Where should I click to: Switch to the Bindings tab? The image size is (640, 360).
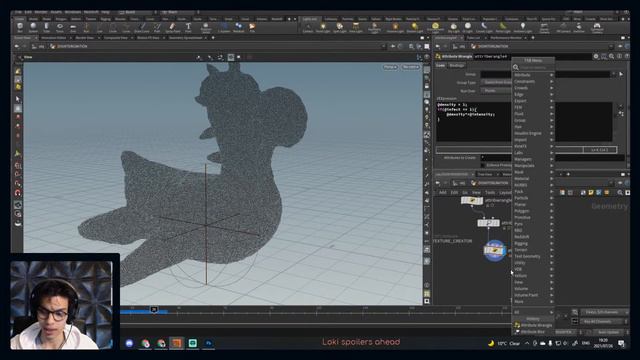pos(456,65)
